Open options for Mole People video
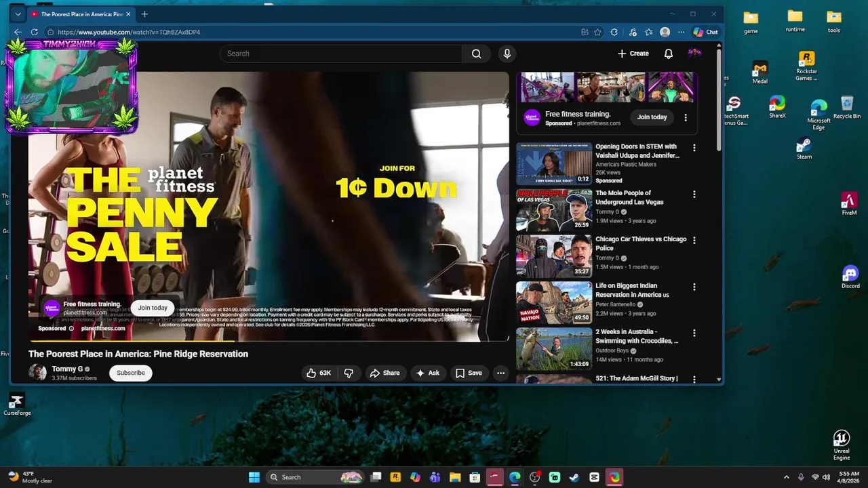The image size is (868, 488). (x=694, y=195)
